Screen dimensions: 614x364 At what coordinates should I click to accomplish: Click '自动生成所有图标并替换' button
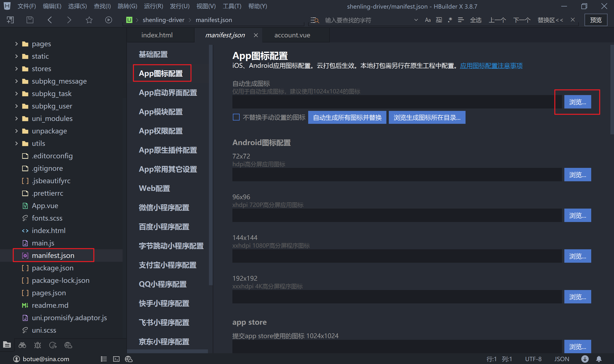tap(347, 118)
